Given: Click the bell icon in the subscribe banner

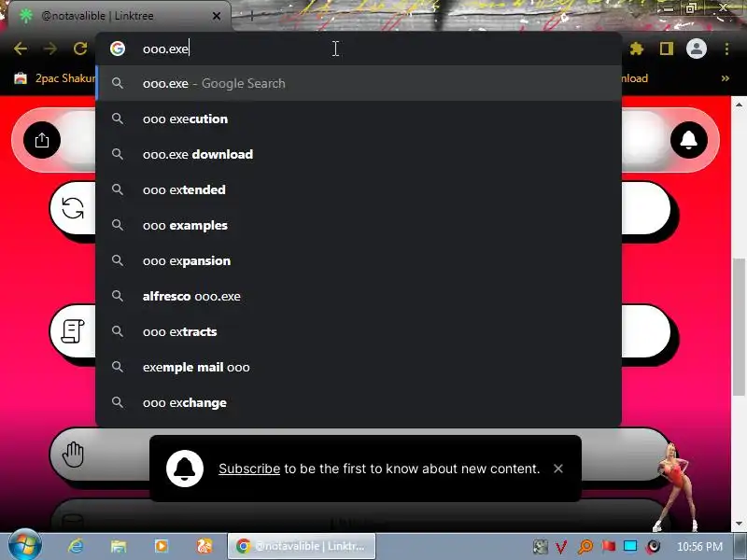Looking at the screenshot, I should (x=185, y=469).
